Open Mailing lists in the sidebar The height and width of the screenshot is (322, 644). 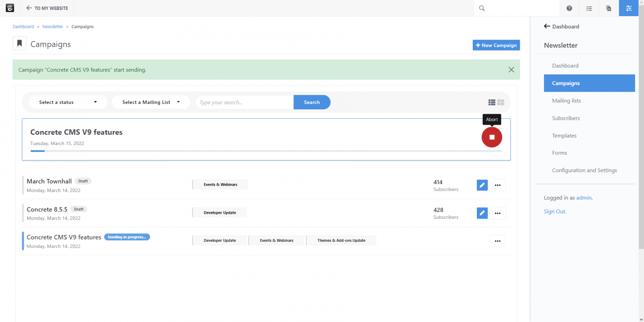(x=566, y=101)
